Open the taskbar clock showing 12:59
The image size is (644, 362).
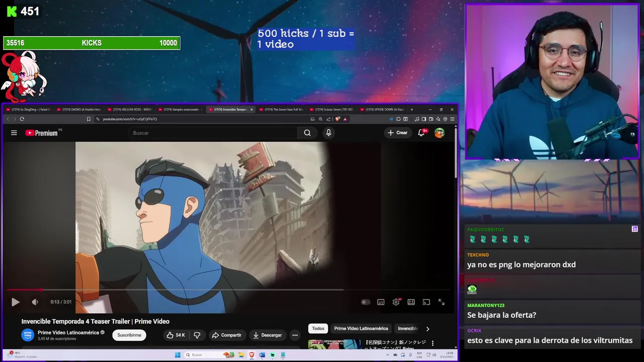446,355
